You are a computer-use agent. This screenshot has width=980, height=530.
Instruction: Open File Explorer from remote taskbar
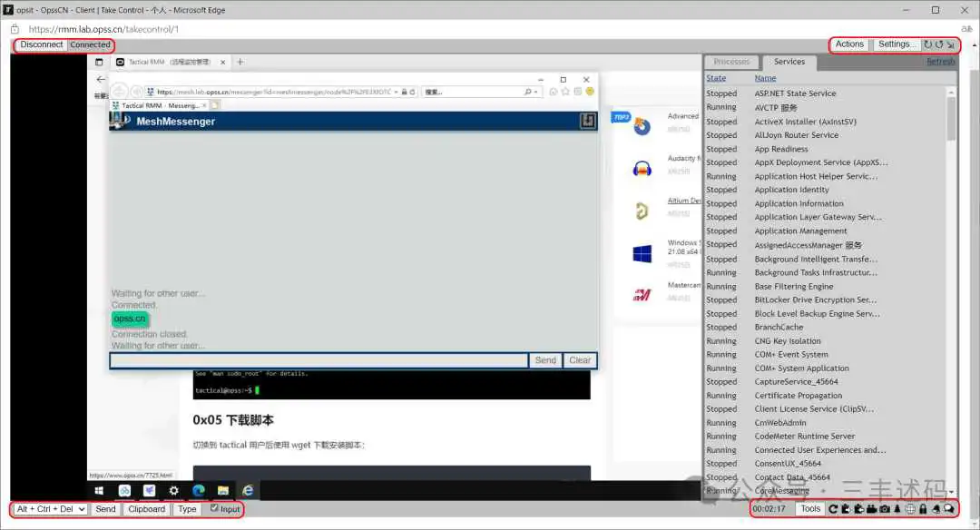[223, 491]
